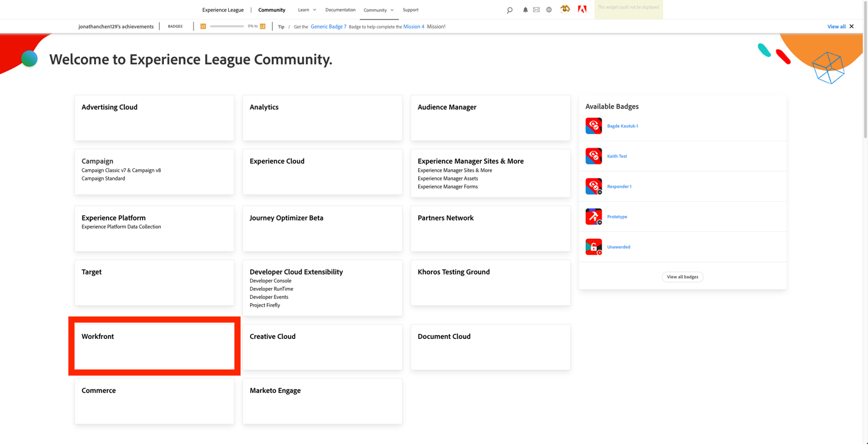
Task: Click the View all badges button
Action: (682, 276)
